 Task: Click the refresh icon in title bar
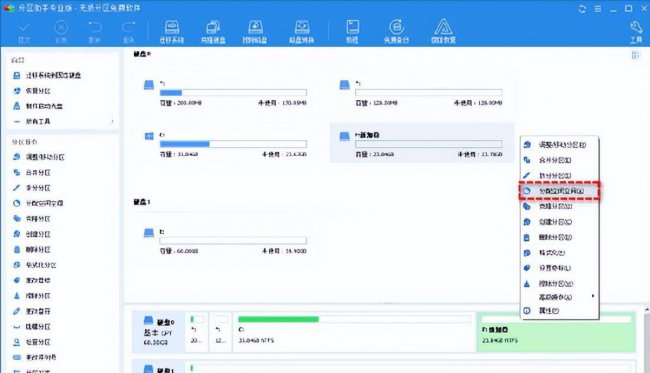tap(582, 9)
